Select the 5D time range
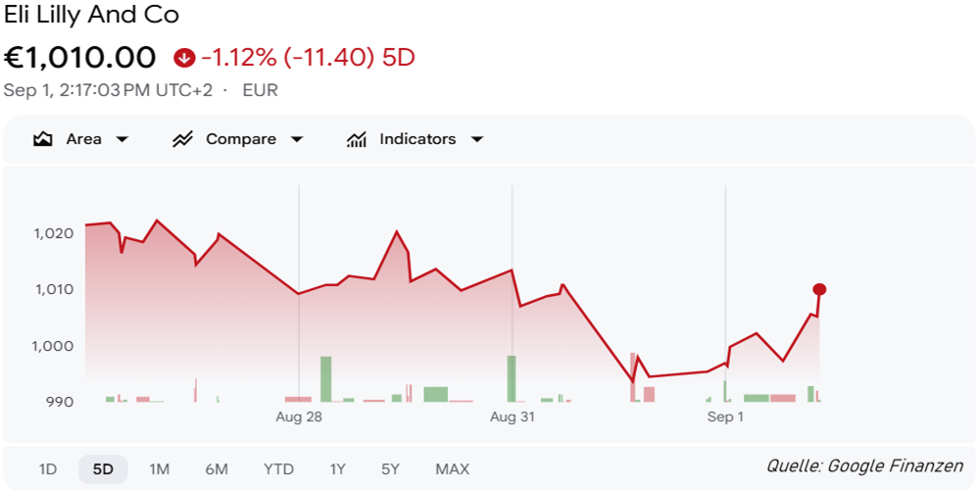Screen dimensions: 980x490 point(103,469)
